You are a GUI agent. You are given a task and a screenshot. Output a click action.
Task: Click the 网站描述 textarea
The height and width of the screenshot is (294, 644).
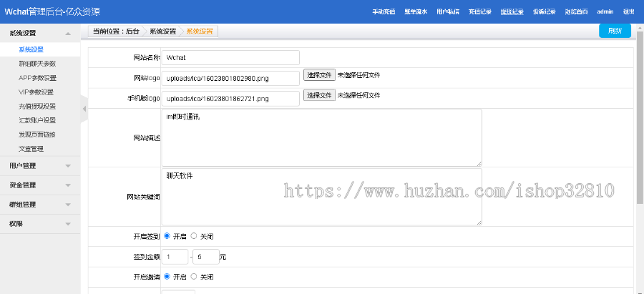coord(321,137)
